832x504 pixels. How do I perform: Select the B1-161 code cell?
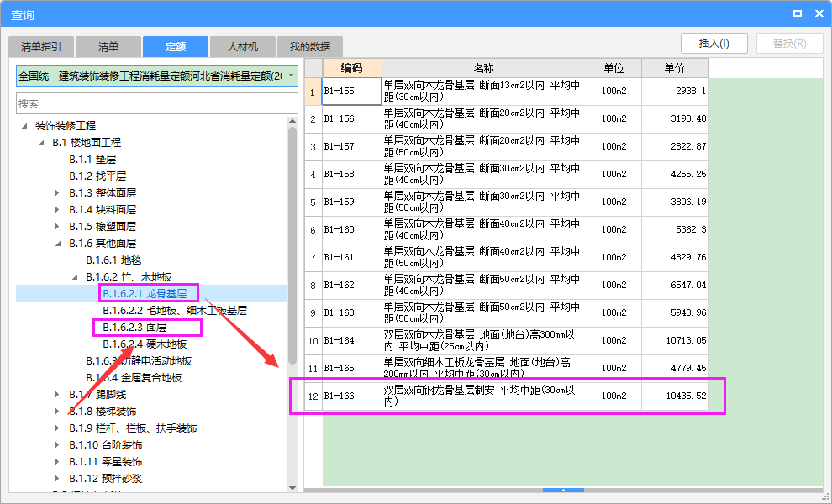pyautogui.click(x=352, y=257)
